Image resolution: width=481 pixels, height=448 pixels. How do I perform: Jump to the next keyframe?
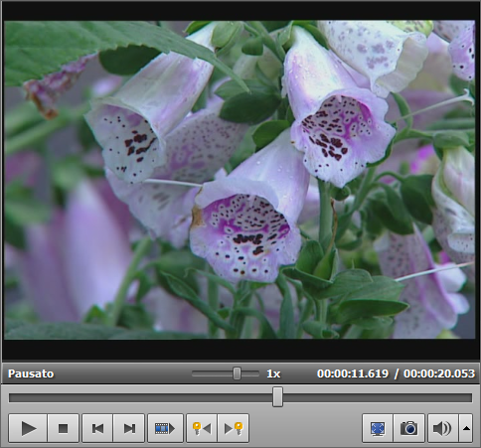pyautogui.click(x=234, y=428)
